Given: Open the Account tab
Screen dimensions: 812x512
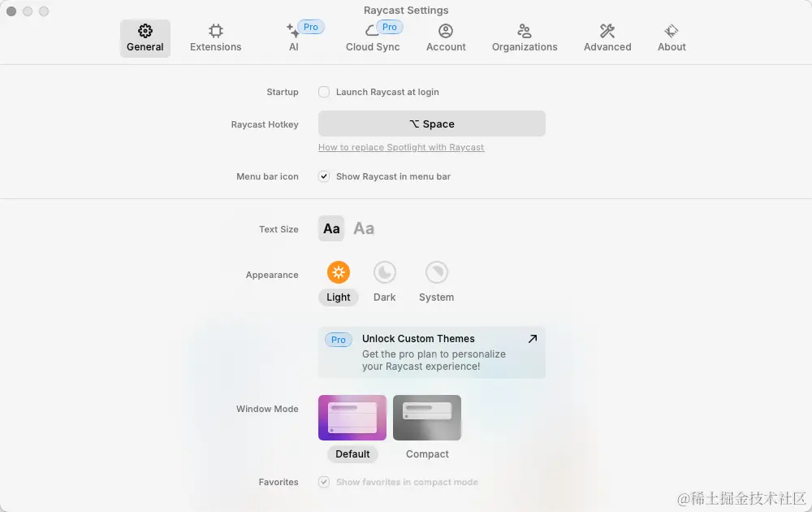Looking at the screenshot, I should click(446, 38).
